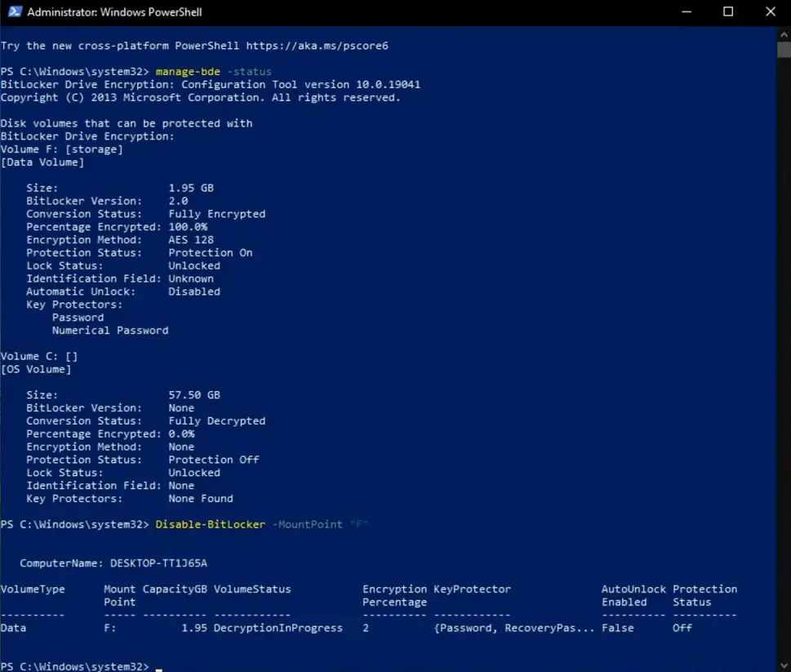Click the PowerShell icon in title bar
This screenshot has height=672, width=791.
click(15, 11)
